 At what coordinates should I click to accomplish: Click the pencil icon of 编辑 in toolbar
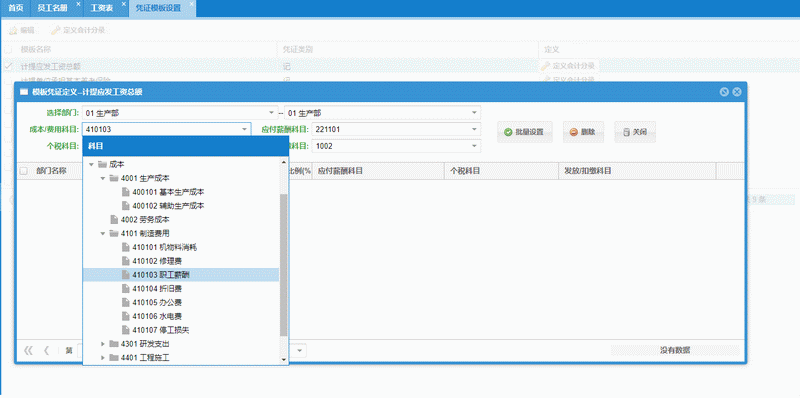click(x=13, y=30)
